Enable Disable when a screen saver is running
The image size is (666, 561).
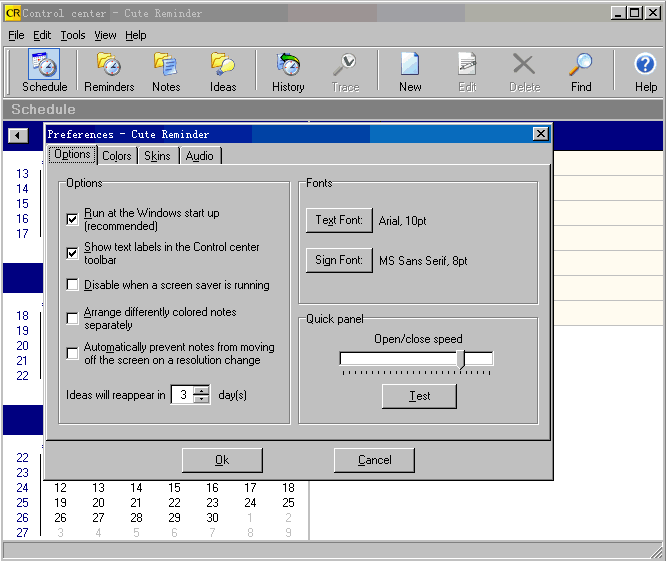[73, 285]
